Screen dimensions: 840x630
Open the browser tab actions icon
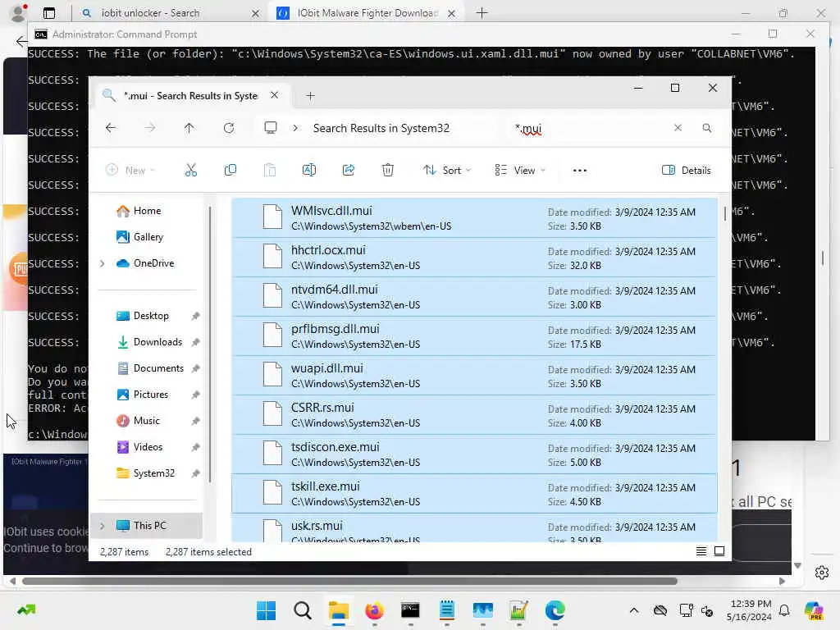49,13
